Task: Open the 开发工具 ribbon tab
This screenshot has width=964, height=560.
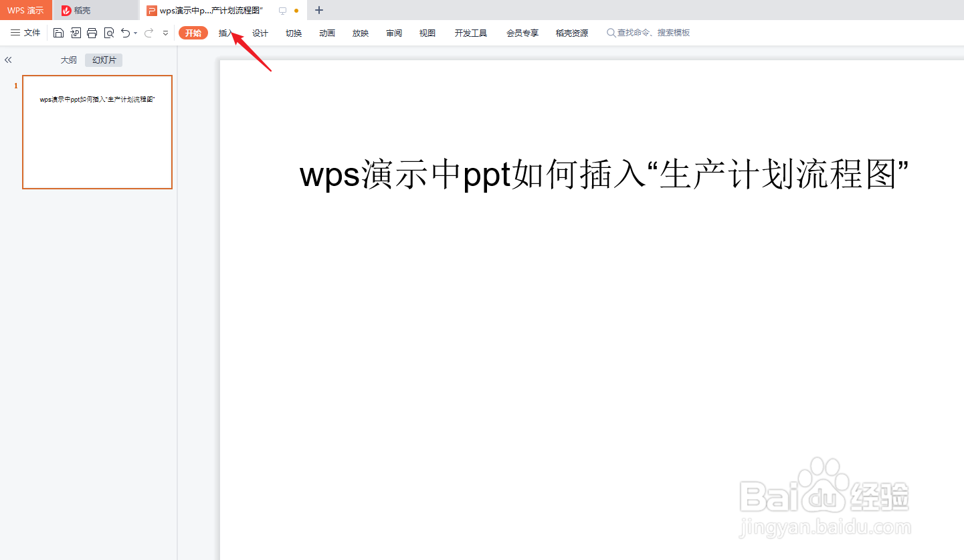Action: click(x=471, y=33)
